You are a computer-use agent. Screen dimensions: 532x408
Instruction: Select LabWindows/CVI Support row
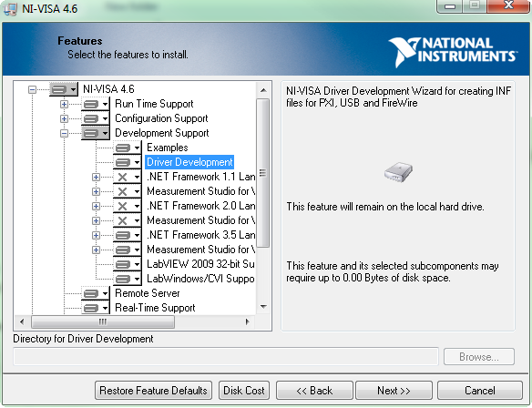point(200,279)
